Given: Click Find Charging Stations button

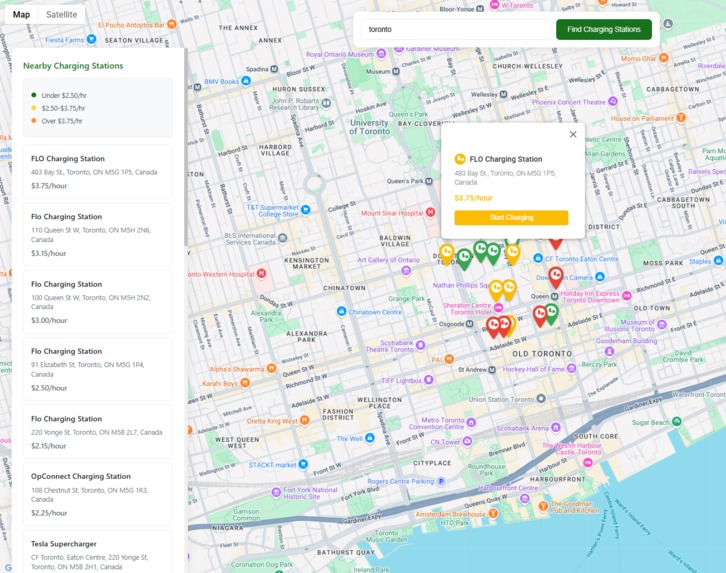Looking at the screenshot, I should click(604, 29).
